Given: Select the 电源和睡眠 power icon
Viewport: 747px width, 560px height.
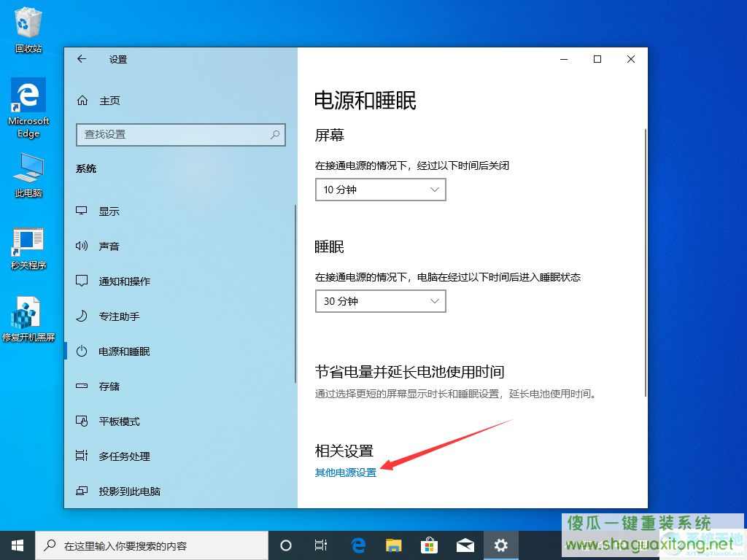Looking at the screenshot, I should (x=82, y=351).
